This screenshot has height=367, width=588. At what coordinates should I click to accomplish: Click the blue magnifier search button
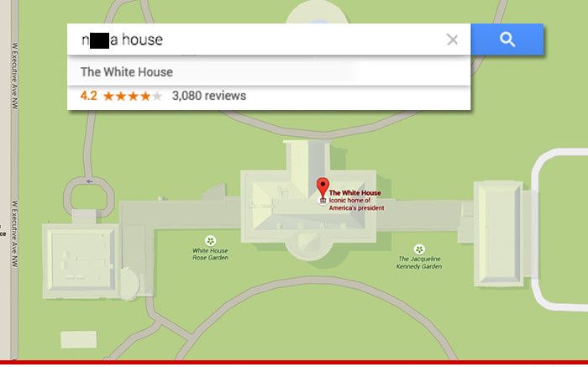pyautogui.click(x=507, y=39)
